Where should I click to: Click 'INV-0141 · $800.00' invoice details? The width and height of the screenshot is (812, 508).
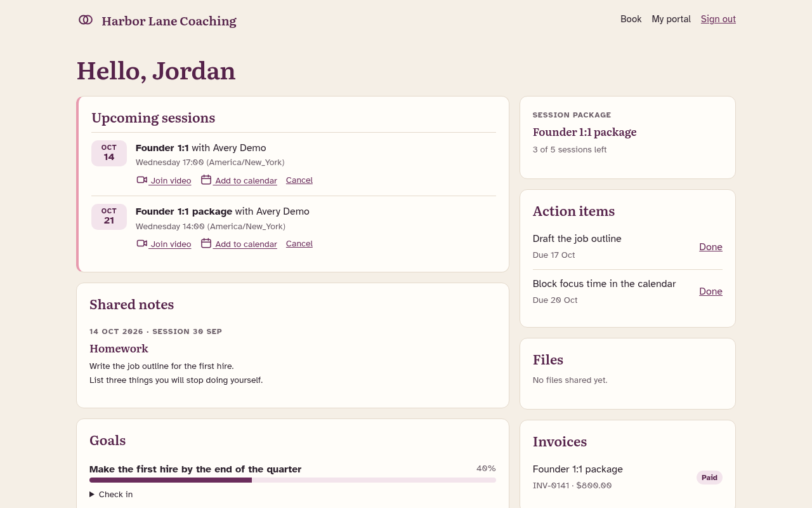(572, 486)
